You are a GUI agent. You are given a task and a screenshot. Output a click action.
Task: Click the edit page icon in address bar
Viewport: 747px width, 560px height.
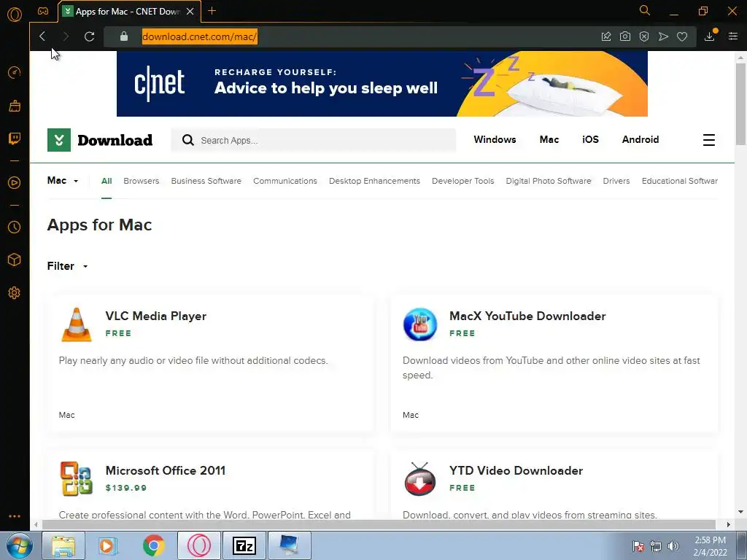[x=606, y=36]
